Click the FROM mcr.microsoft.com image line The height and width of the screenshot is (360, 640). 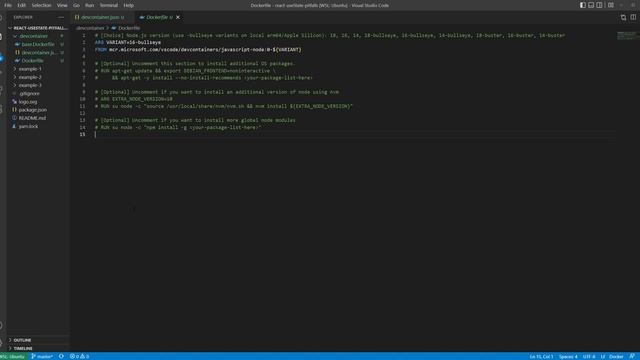(198, 49)
